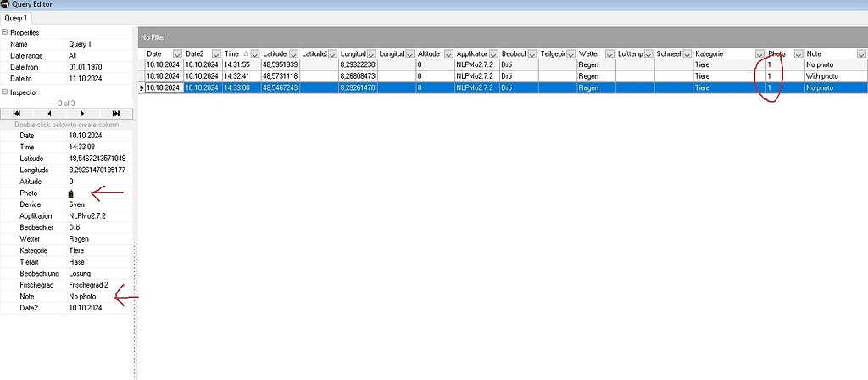Open the Date column filter dropdown

click(178, 53)
